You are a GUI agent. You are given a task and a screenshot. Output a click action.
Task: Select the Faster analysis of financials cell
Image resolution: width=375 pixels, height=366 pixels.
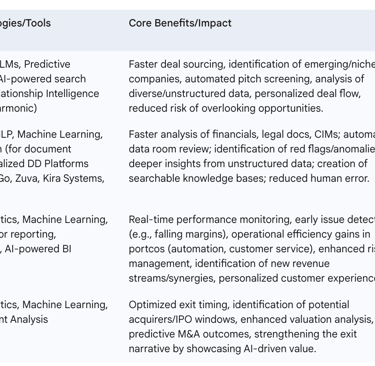[x=252, y=156]
